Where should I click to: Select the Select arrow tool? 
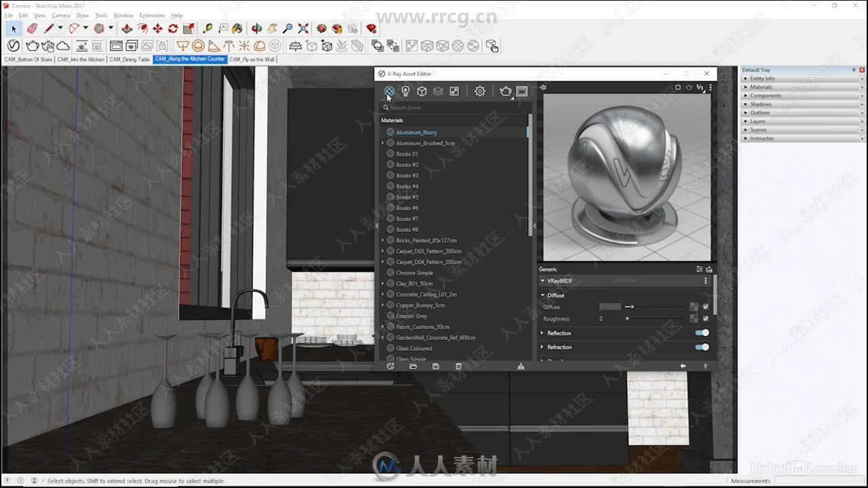click(x=14, y=28)
